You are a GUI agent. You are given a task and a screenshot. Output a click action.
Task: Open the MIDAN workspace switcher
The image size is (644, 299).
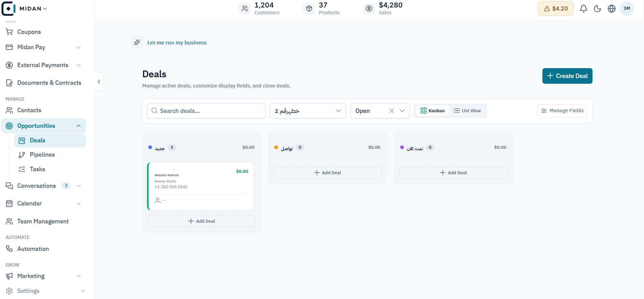33,8
